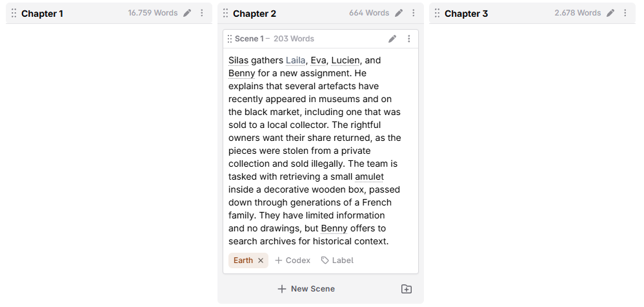The height and width of the screenshot is (307, 644).
Task: Click the Chapter 3 edit pencil icon
Action: 610,13
